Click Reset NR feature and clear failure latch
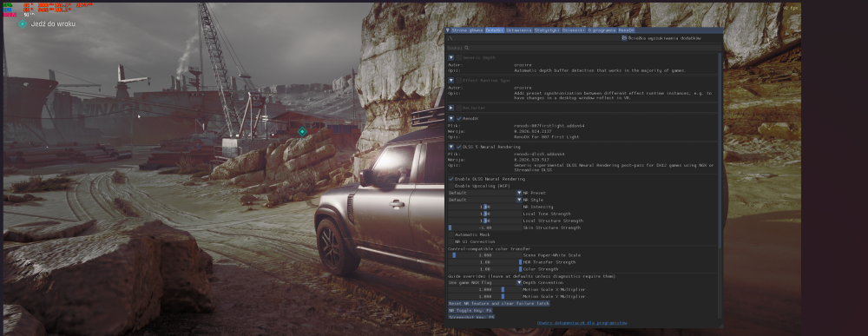 coord(499,303)
